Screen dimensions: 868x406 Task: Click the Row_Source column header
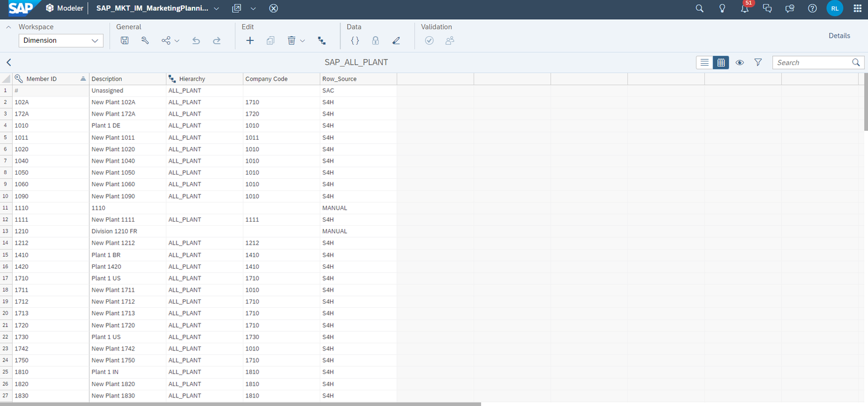click(x=359, y=79)
